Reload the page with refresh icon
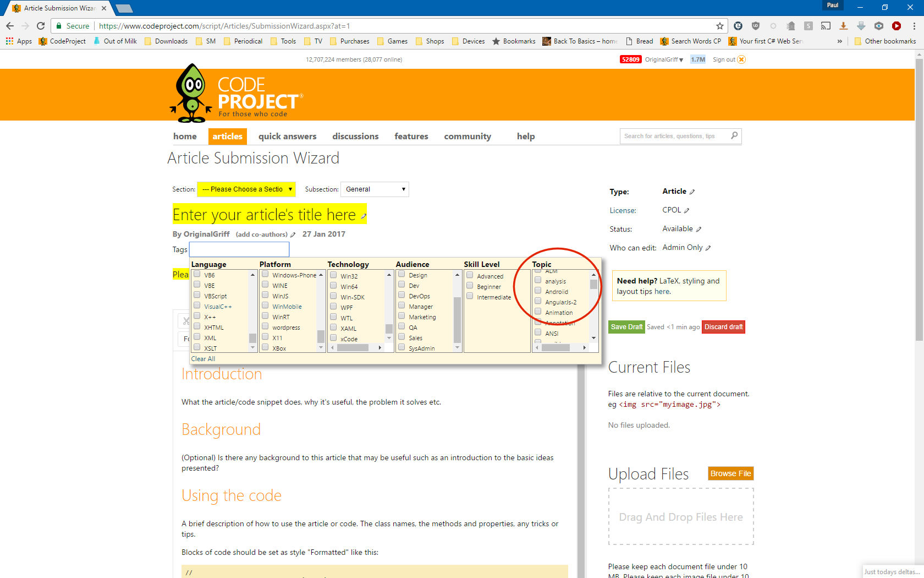The width and height of the screenshot is (924, 578). pos(41,26)
